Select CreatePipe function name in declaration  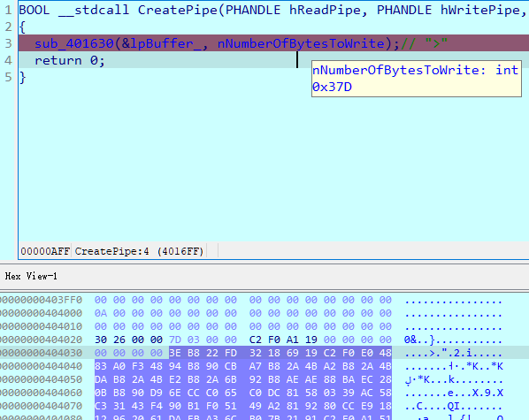coord(178,10)
